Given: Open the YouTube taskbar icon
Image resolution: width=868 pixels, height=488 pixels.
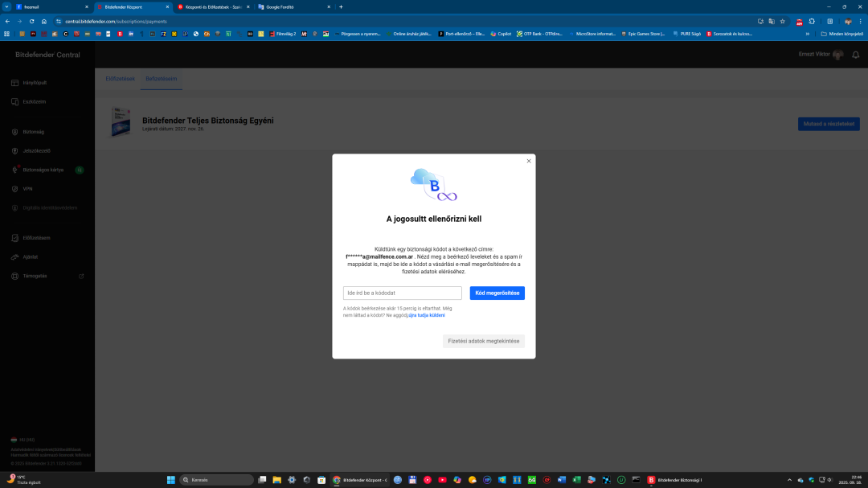Looking at the screenshot, I should pyautogui.click(x=442, y=480).
